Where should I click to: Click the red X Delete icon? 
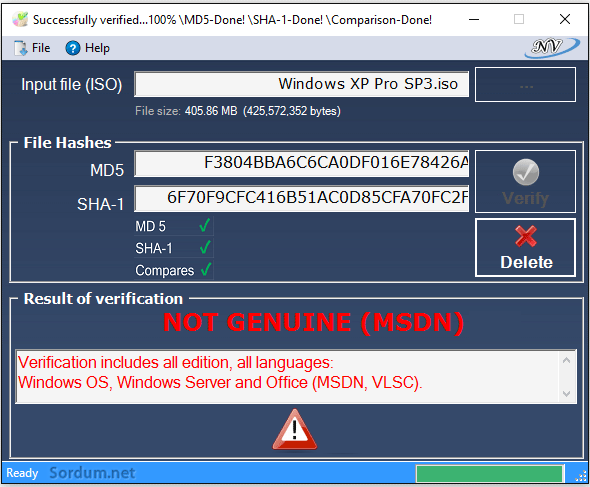tap(526, 236)
